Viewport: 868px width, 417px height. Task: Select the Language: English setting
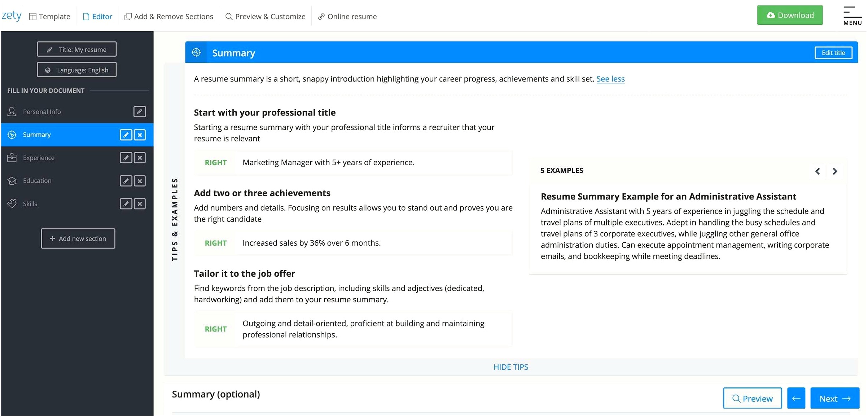coord(77,70)
